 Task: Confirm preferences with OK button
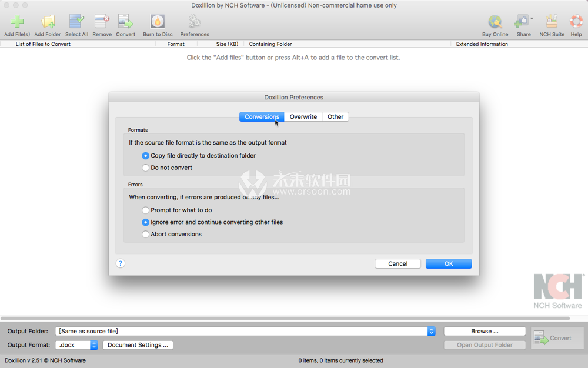pos(449,263)
